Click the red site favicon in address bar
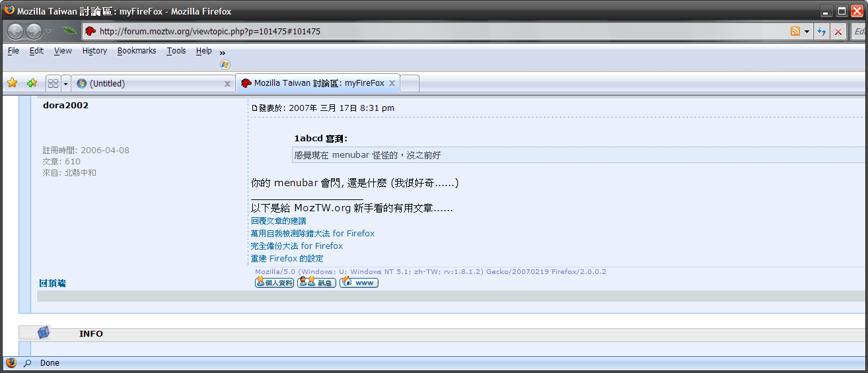The height and width of the screenshot is (373, 868). pos(90,31)
